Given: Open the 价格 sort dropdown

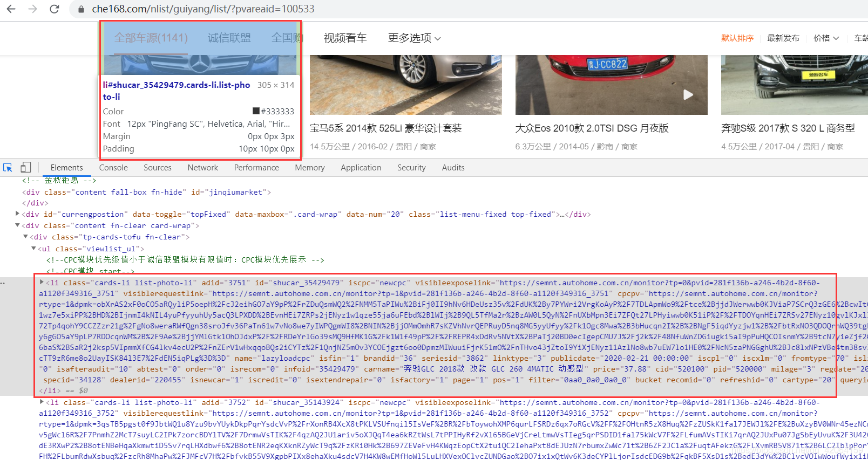Looking at the screenshot, I should (x=826, y=38).
